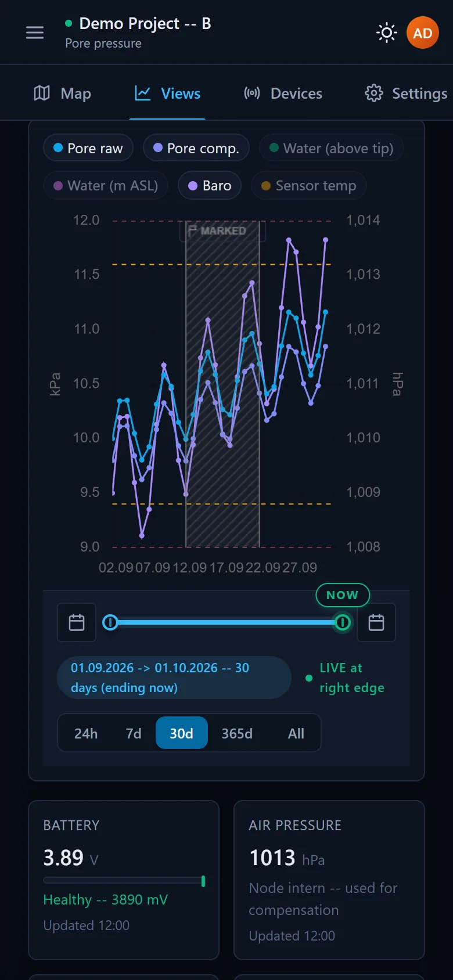Open the end date calendar picker
453x980 pixels.
pyautogui.click(x=376, y=622)
